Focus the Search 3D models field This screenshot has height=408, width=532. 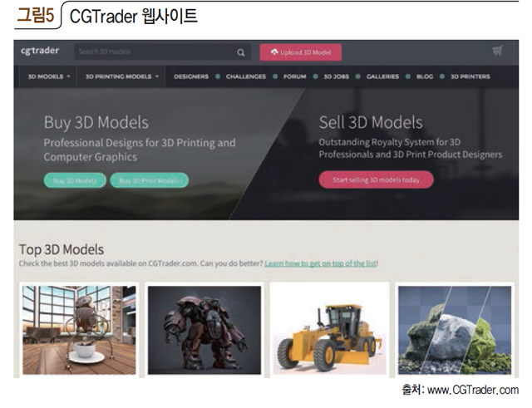pyautogui.click(x=162, y=52)
